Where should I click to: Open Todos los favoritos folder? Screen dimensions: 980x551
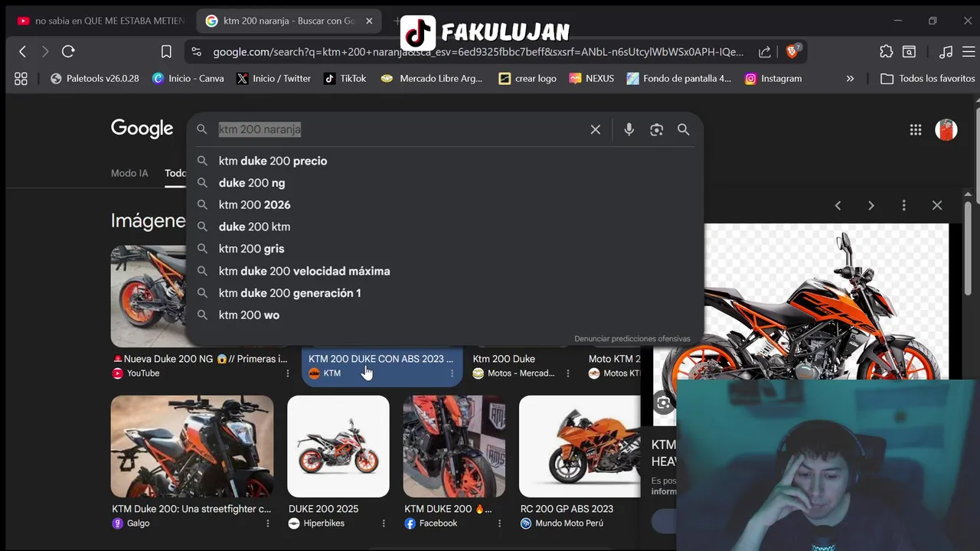(x=928, y=78)
